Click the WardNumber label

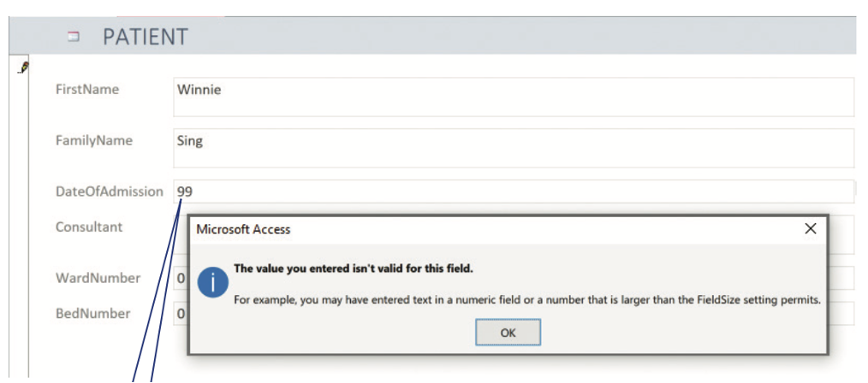coord(98,278)
